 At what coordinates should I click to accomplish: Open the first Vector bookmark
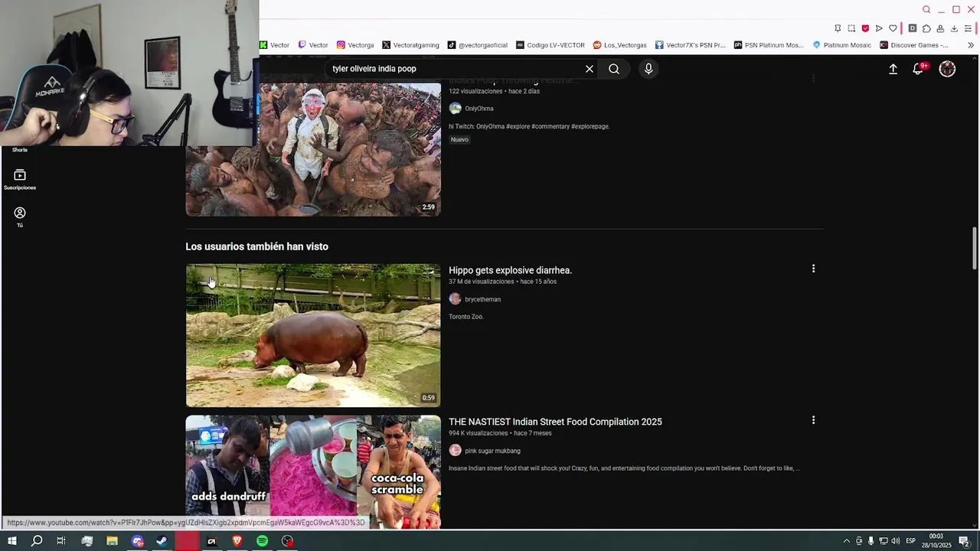[275, 45]
